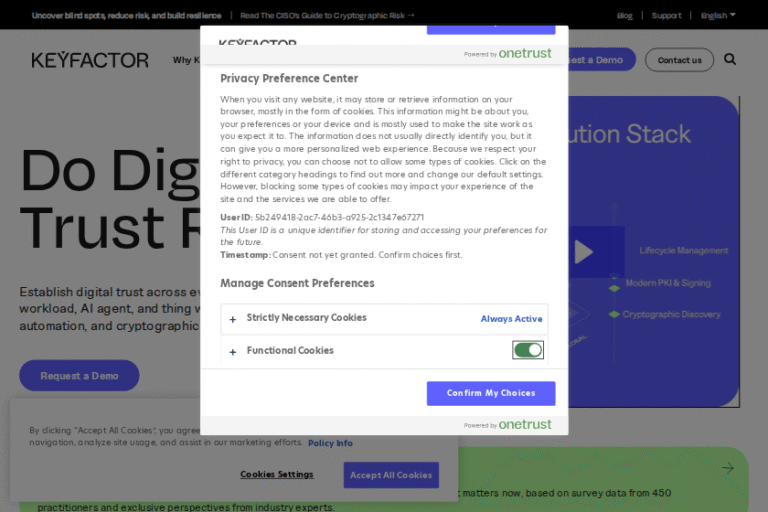Play the solution stack video
This screenshot has width=768, height=512.
coord(583,252)
